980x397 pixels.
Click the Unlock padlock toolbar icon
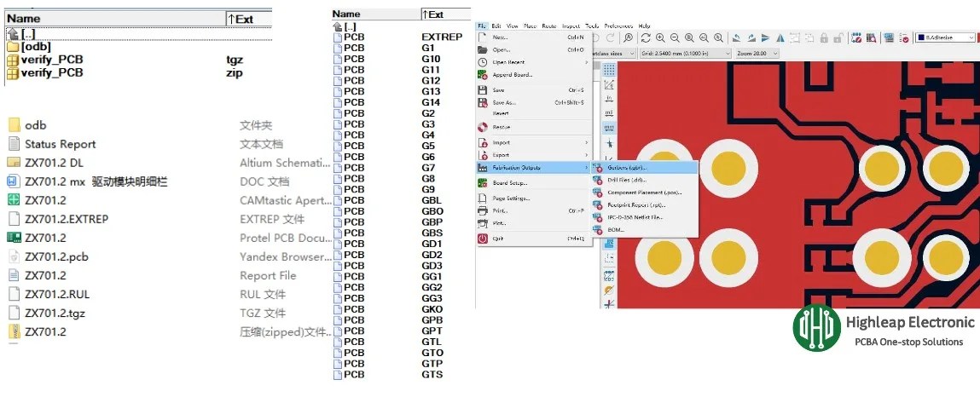(838, 38)
